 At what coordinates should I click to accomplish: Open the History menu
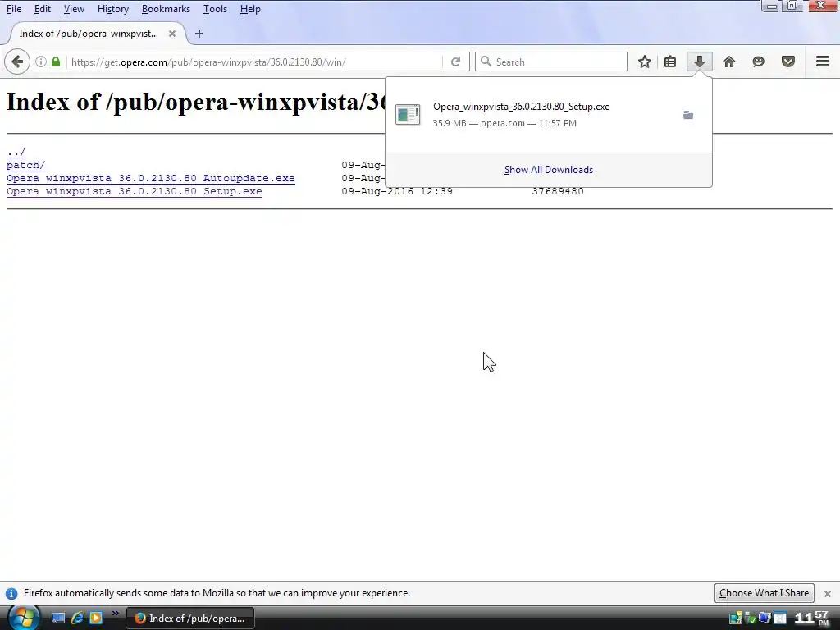point(113,9)
